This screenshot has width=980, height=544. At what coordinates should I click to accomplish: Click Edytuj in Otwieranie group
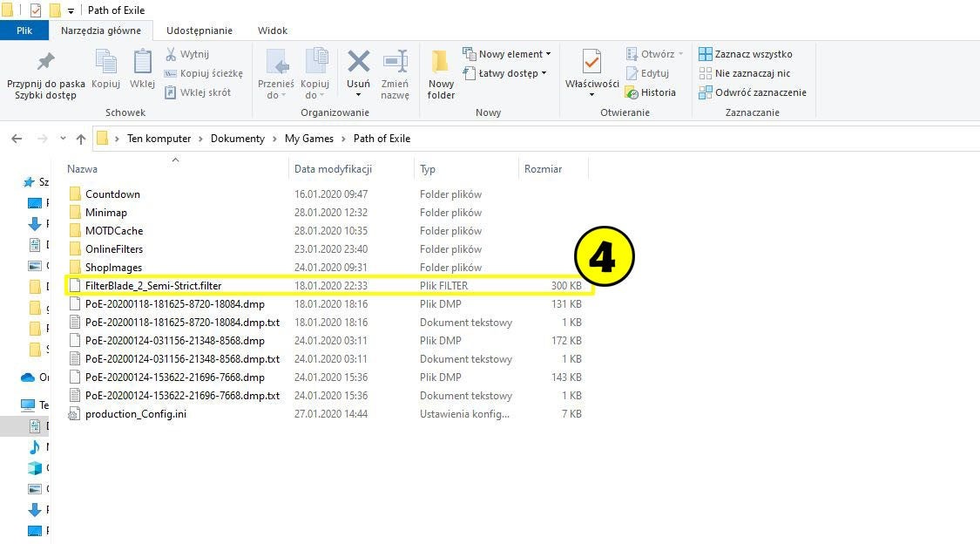647,73
